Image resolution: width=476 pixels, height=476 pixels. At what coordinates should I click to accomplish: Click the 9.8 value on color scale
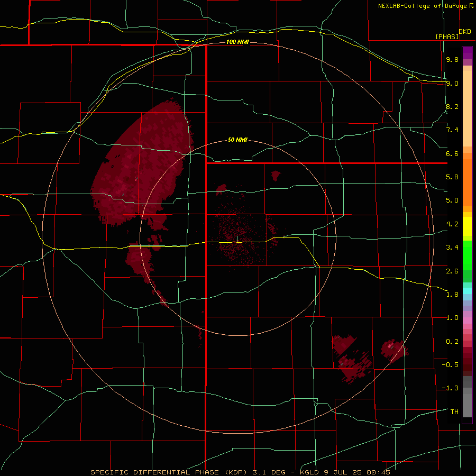point(452,59)
